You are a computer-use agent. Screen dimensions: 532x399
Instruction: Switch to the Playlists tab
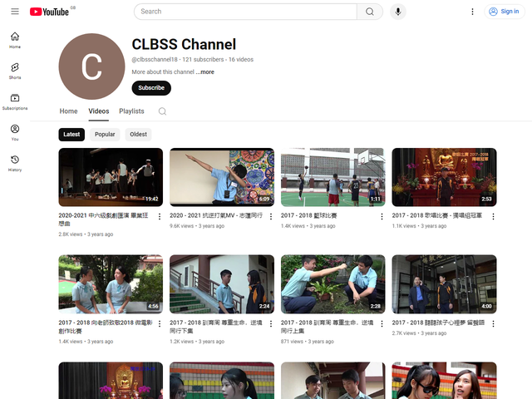click(131, 111)
